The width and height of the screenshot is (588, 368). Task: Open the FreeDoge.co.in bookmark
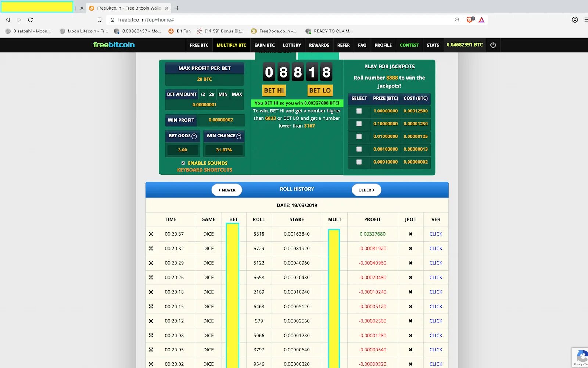point(274,31)
